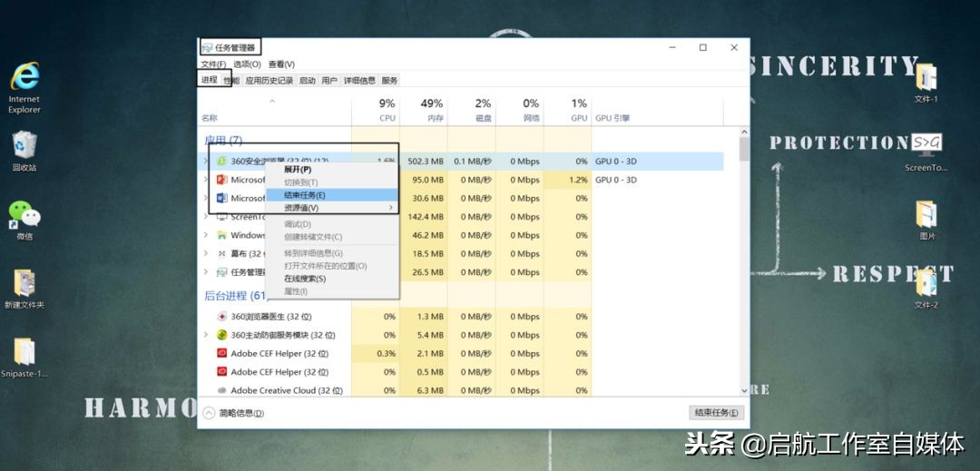Click the PowerPoint process icon
Screen dimensions: 980x471
[x=221, y=180]
